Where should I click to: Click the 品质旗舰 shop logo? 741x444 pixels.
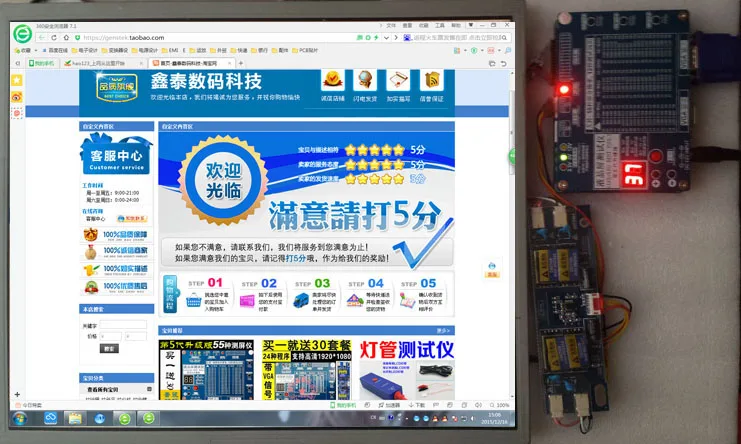coord(117,87)
